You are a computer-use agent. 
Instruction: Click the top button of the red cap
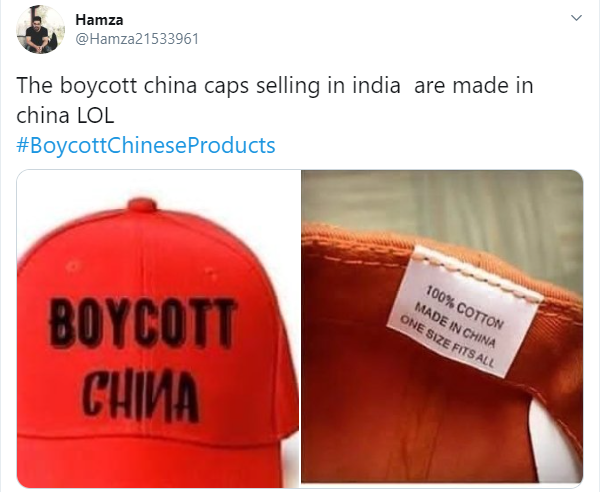click(142, 205)
